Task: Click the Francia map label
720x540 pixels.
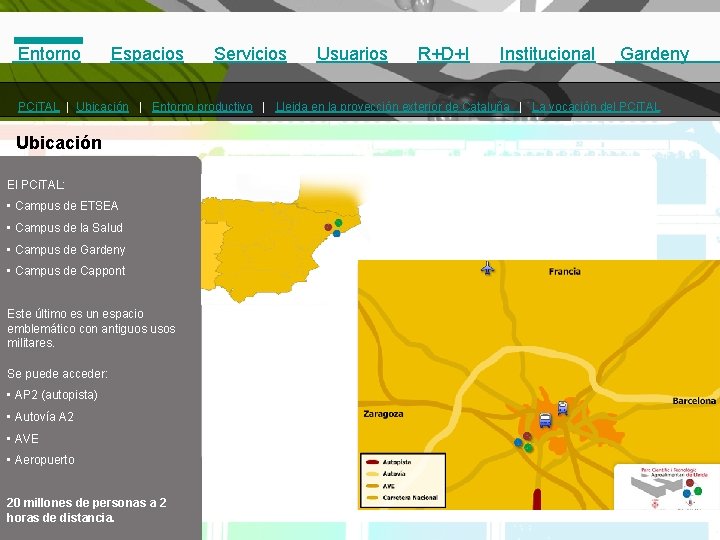Action: click(565, 271)
